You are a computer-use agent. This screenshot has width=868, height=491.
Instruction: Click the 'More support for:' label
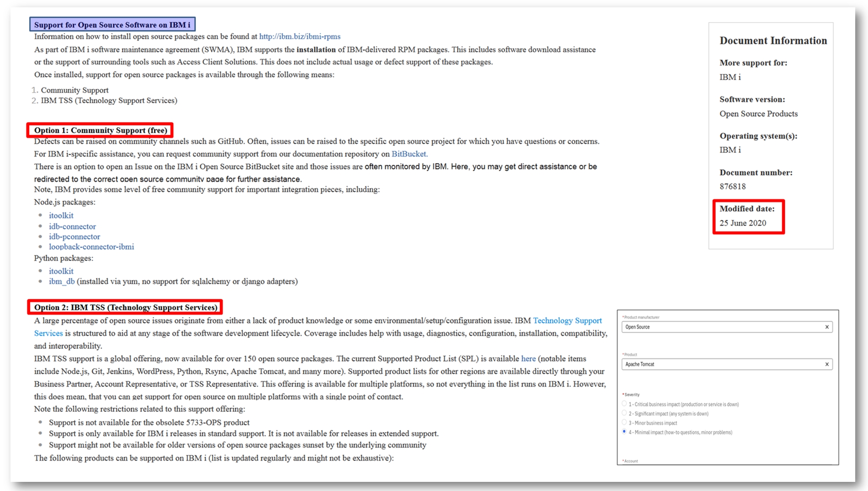(x=753, y=63)
